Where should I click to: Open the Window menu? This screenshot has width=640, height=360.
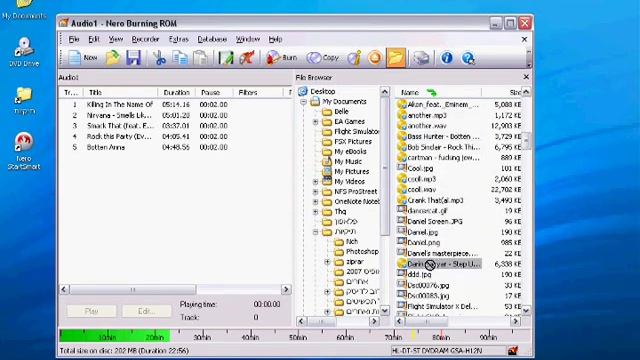tap(248, 39)
